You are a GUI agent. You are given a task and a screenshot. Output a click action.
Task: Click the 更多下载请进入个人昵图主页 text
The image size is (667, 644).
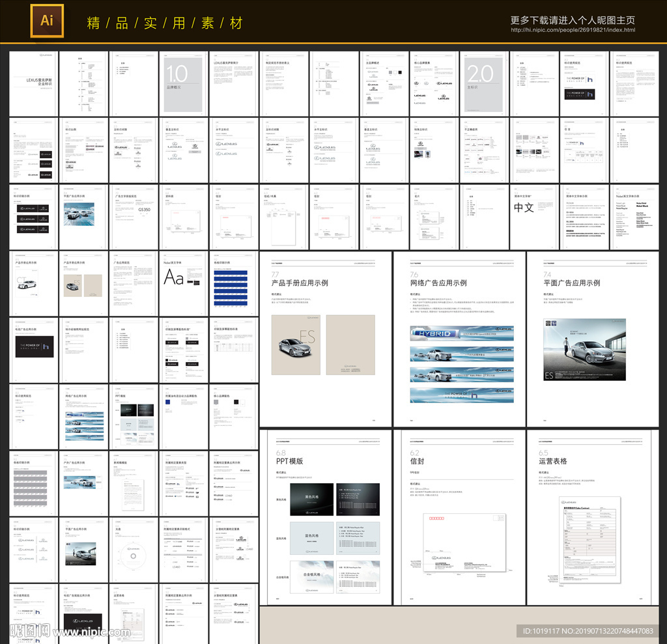tap(573, 20)
